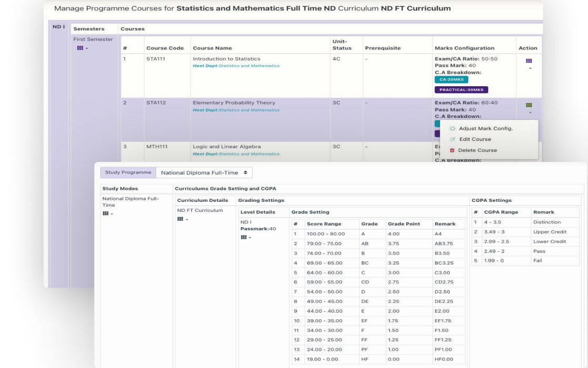
Task: Open grid icon below ND I Passmark
Action: pyautogui.click(x=244, y=237)
